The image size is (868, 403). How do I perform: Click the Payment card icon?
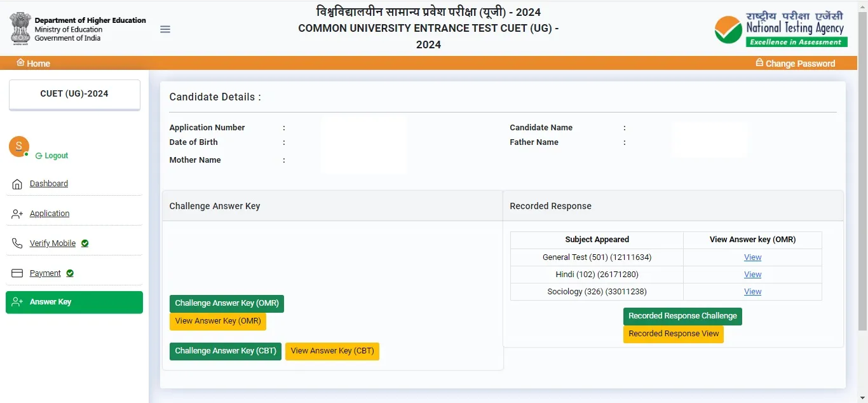coord(17,273)
